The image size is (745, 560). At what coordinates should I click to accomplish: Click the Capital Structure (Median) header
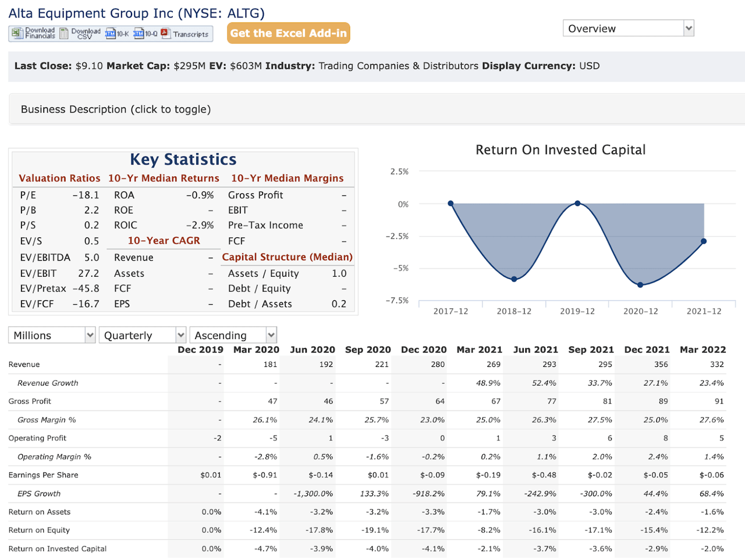point(288,257)
